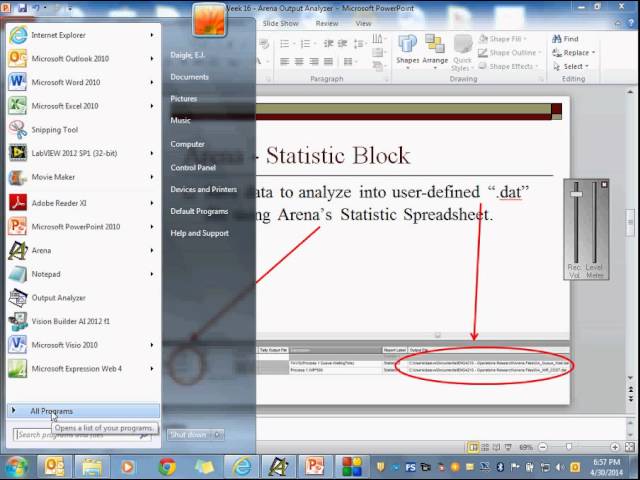Open user folder Daigle, E.J.
The image size is (640, 480).
(x=188, y=55)
